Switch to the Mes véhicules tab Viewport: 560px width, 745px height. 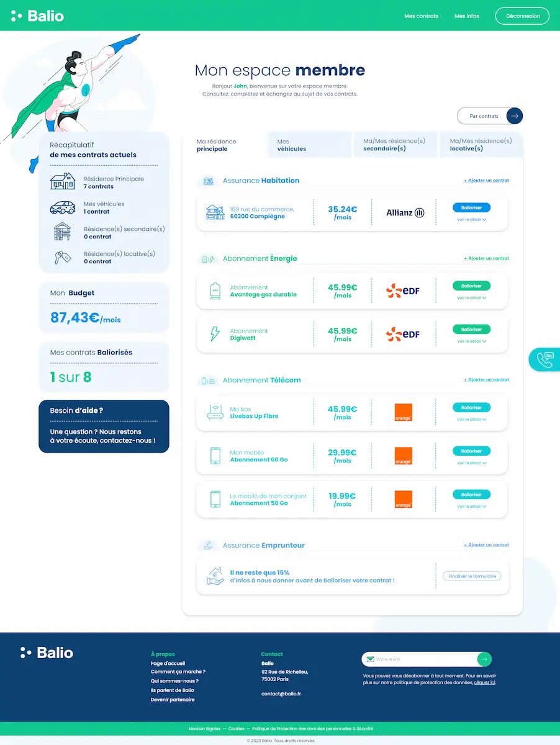(309, 145)
